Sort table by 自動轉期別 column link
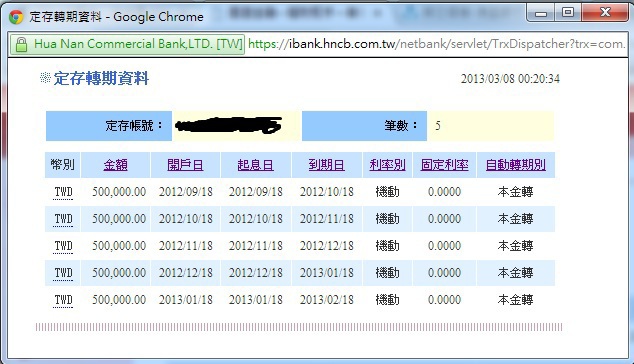 pos(516,165)
